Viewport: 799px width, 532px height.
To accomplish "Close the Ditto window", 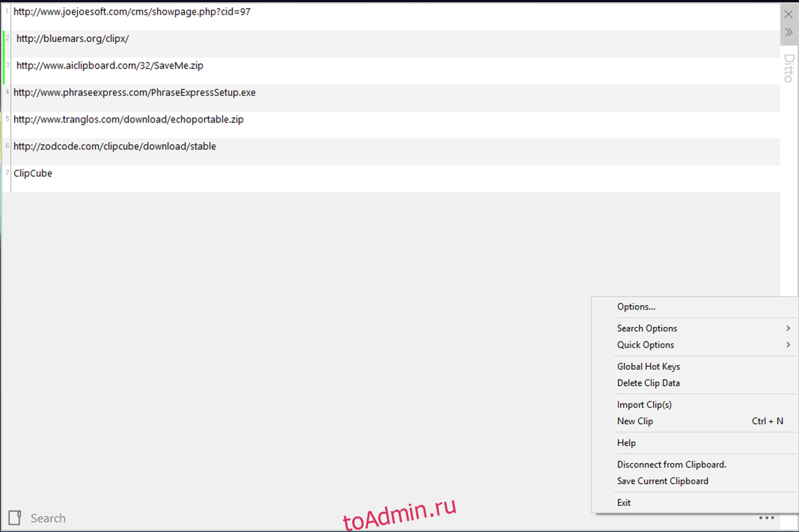I will pos(789,13).
